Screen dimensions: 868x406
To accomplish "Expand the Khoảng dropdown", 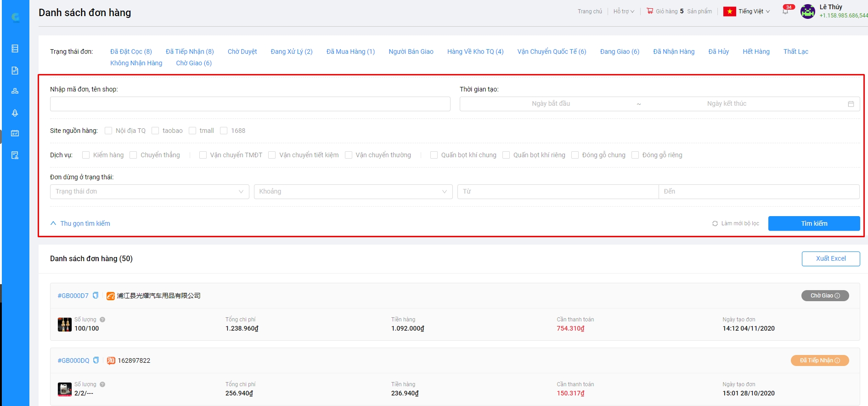I will point(353,192).
